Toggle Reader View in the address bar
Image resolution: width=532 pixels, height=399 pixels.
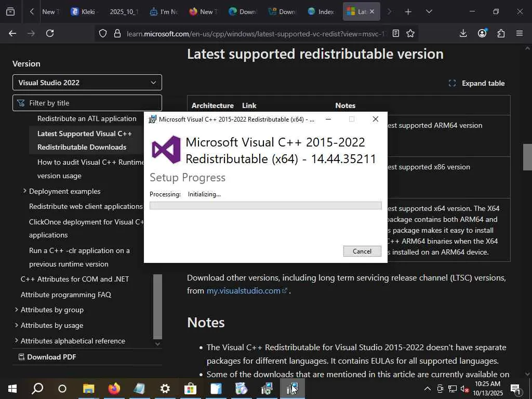[395, 33]
